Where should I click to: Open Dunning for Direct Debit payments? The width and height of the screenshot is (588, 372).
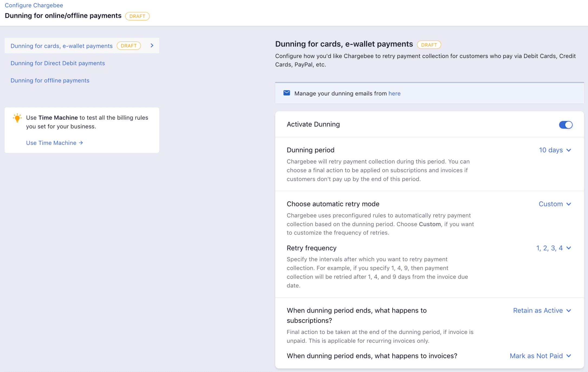click(58, 63)
